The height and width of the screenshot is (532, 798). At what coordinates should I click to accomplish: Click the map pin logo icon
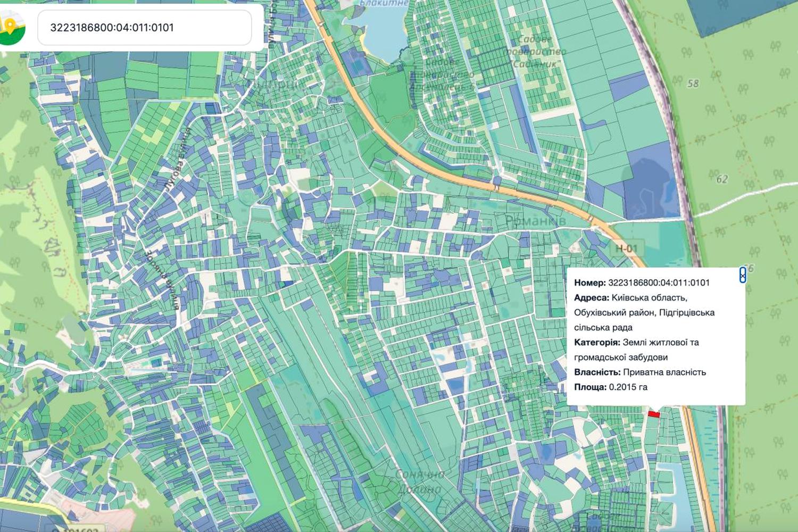12,28
